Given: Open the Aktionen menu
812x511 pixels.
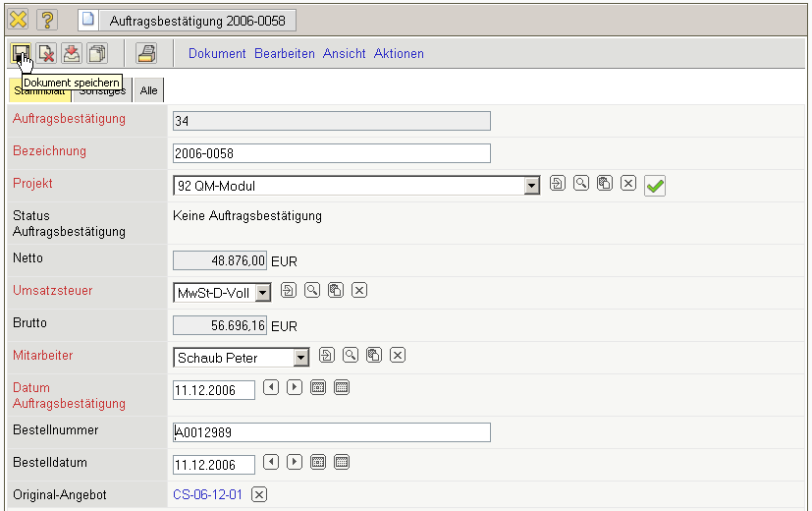Looking at the screenshot, I should [x=399, y=54].
